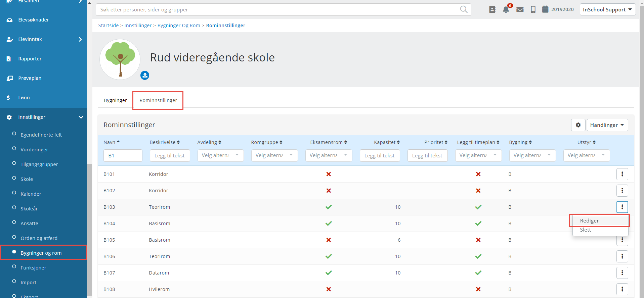
Task: Open Egendefinerte felt settings
Action: point(41,135)
